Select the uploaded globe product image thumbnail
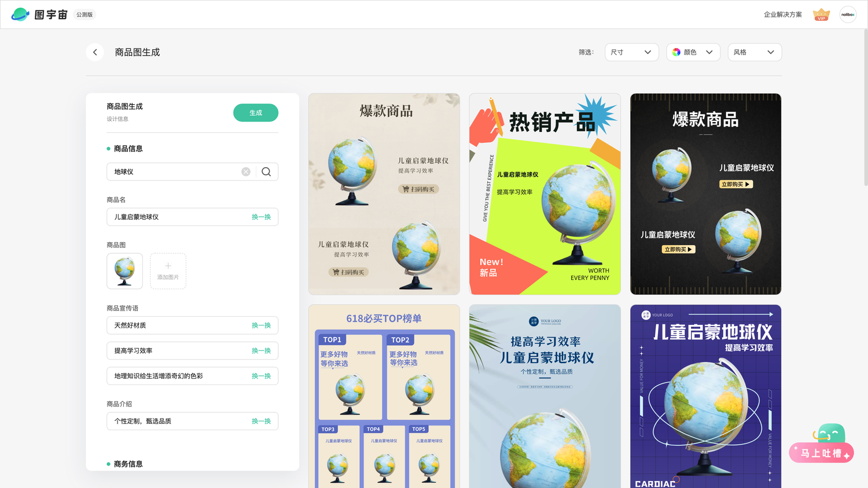Image resolution: width=868 pixels, height=488 pixels. click(x=124, y=271)
